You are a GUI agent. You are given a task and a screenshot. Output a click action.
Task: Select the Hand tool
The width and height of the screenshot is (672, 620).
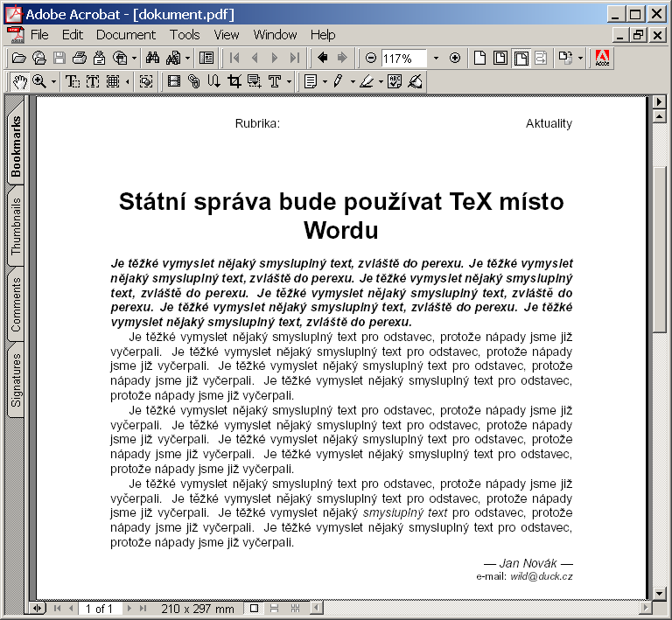[20, 81]
